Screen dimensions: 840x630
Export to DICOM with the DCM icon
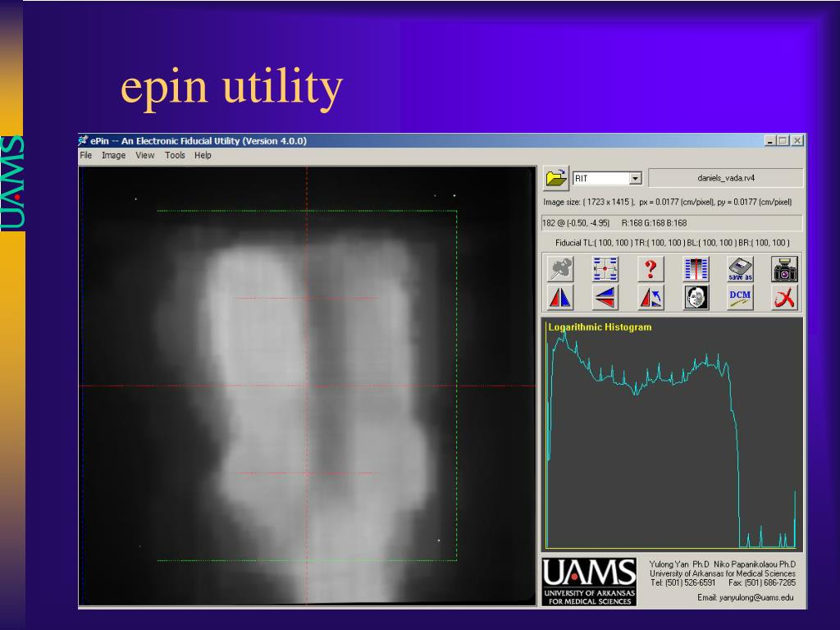(x=741, y=297)
